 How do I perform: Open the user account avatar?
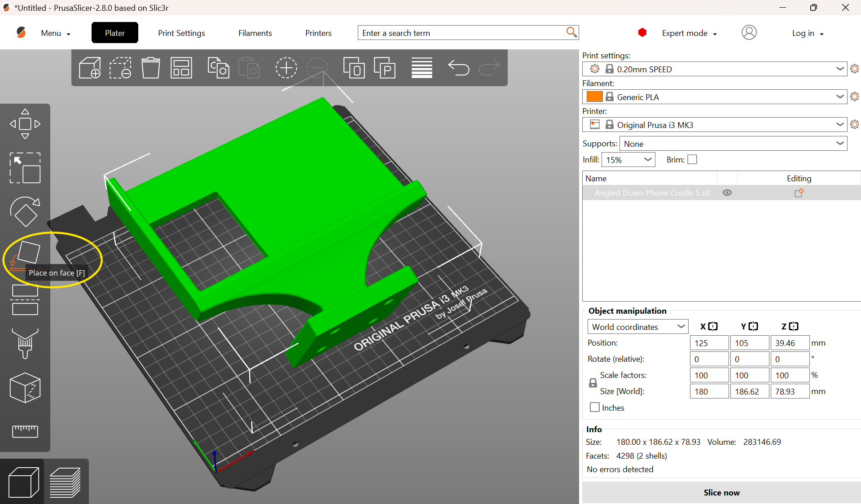[749, 33]
